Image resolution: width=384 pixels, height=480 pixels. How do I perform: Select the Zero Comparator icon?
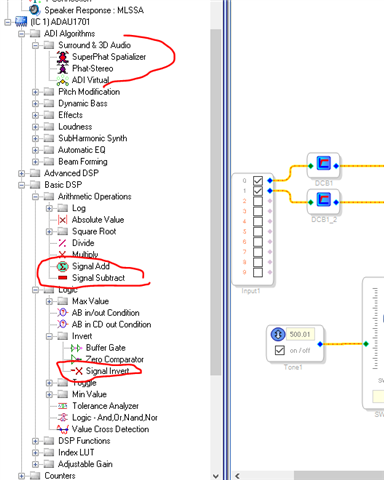tap(76, 359)
